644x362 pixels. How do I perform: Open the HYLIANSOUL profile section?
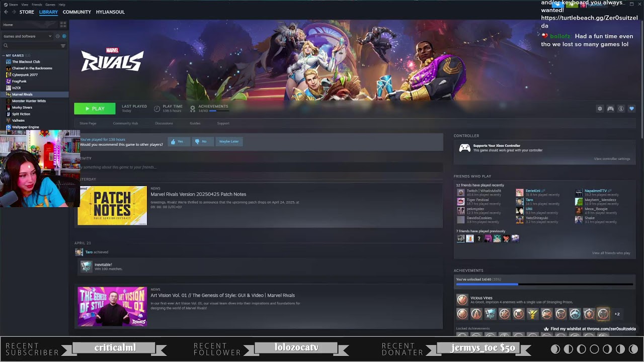point(110,12)
